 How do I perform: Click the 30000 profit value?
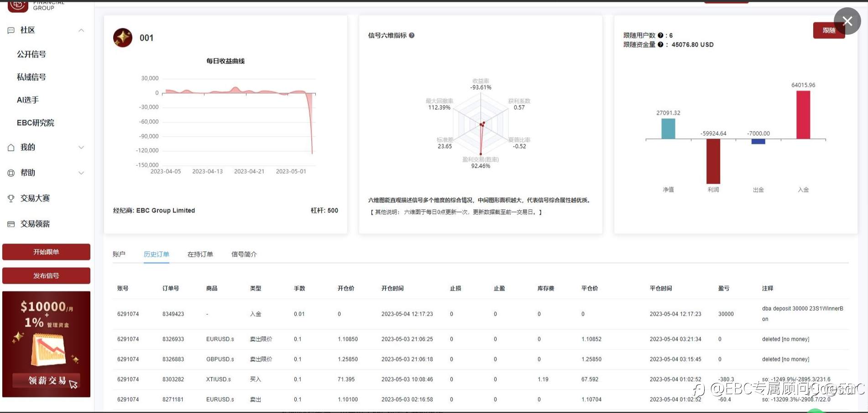(726, 314)
